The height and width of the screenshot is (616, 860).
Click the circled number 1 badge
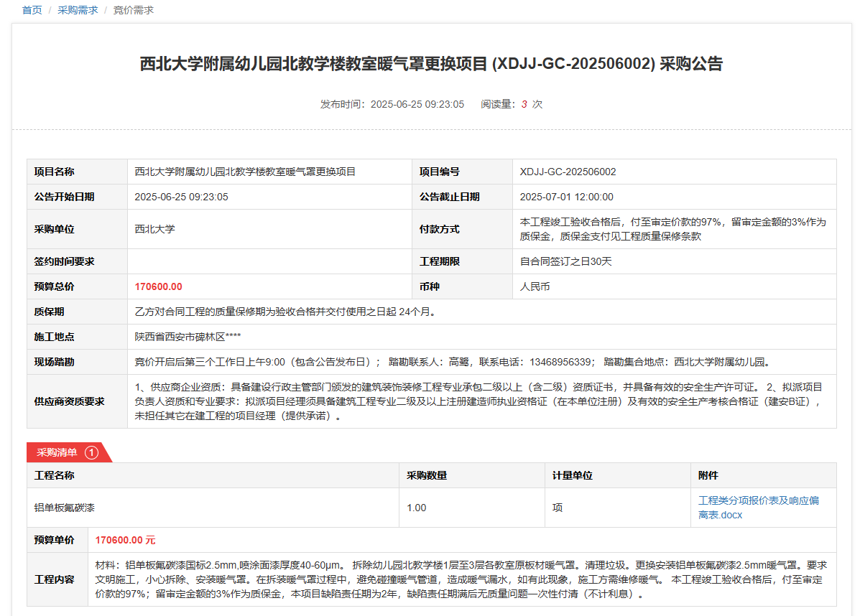[91, 452]
